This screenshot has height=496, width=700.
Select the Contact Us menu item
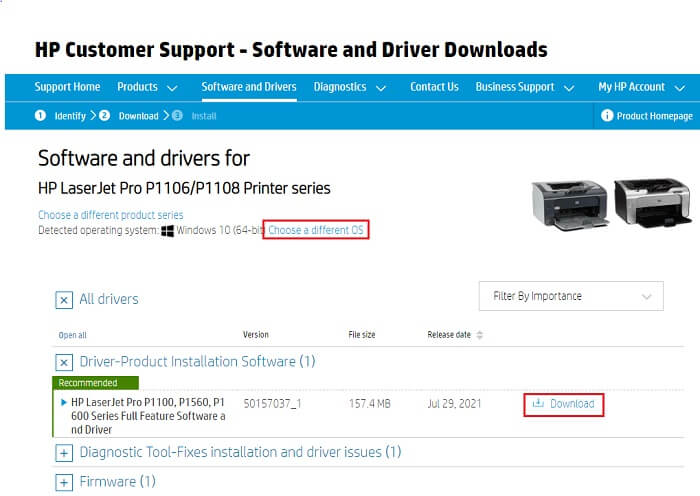point(434,87)
